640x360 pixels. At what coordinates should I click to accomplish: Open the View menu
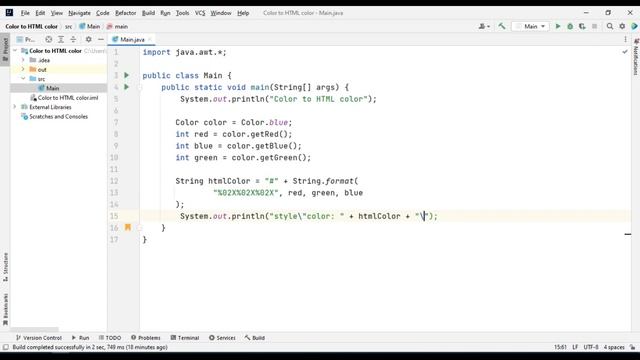57,13
